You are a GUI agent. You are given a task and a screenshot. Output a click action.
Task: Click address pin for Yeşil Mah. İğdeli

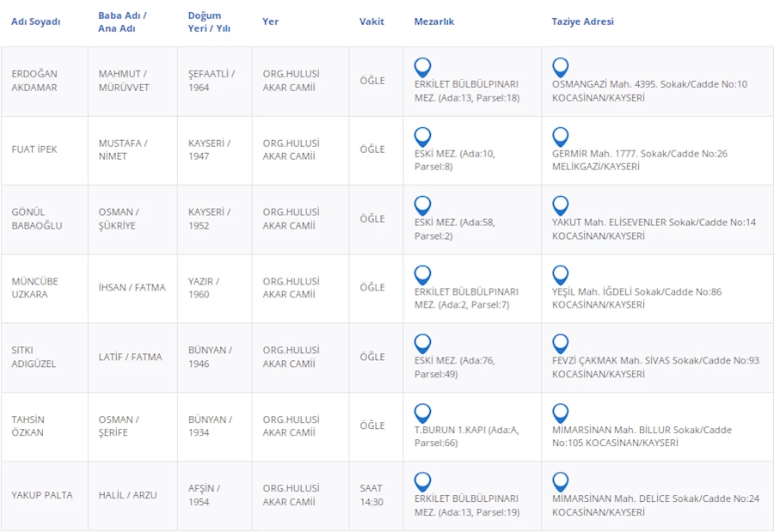click(x=560, y=275)
